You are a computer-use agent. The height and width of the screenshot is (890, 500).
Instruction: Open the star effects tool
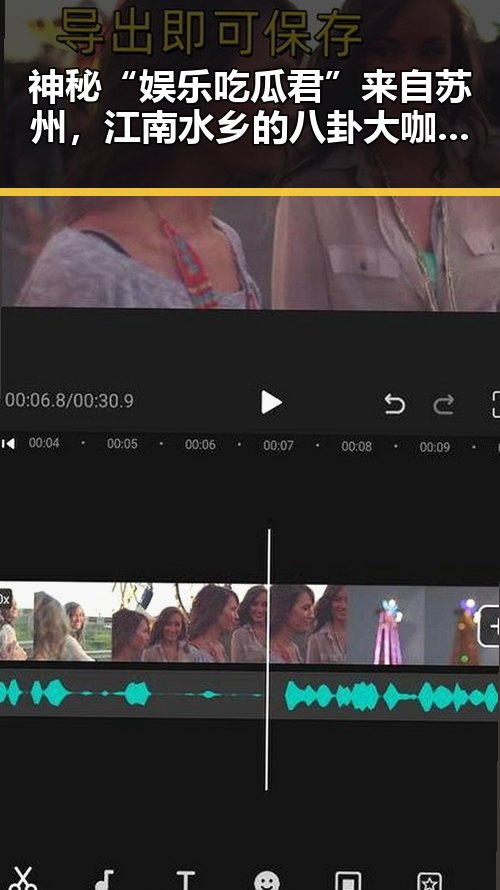[429, 881]
